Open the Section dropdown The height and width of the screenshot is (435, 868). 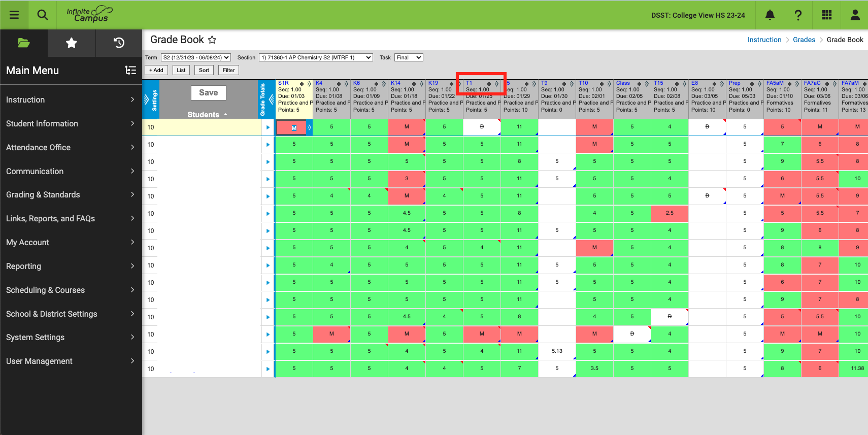(x=316, y=57)
